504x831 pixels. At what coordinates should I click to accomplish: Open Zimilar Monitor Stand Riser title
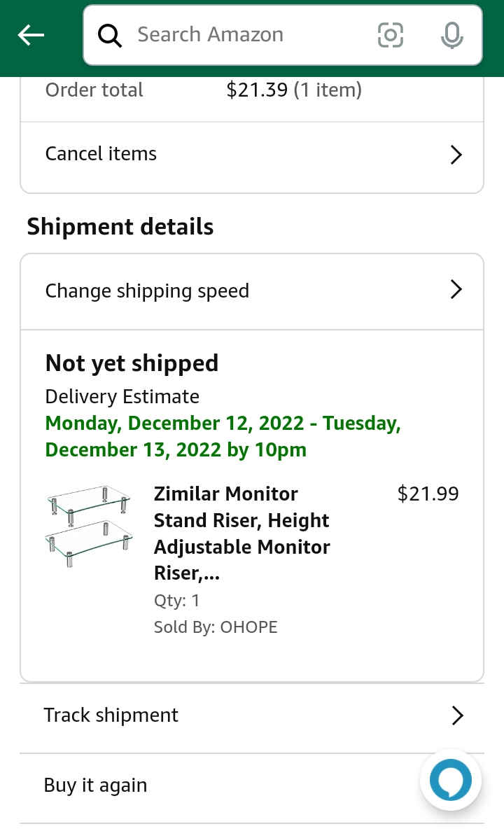(x=241, y=533)
